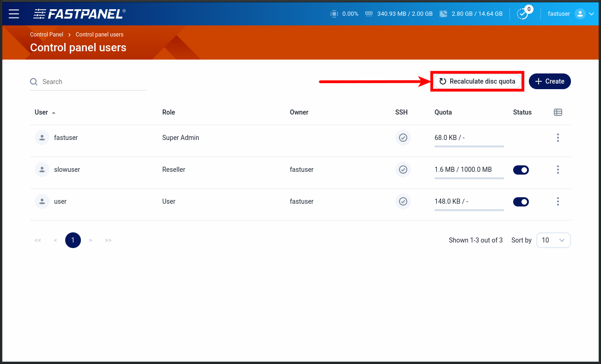Image resolution: width=601 pixels, height=364 pixels.
Task: Click SSH status icon for slowuser
Action: (403, 170)
